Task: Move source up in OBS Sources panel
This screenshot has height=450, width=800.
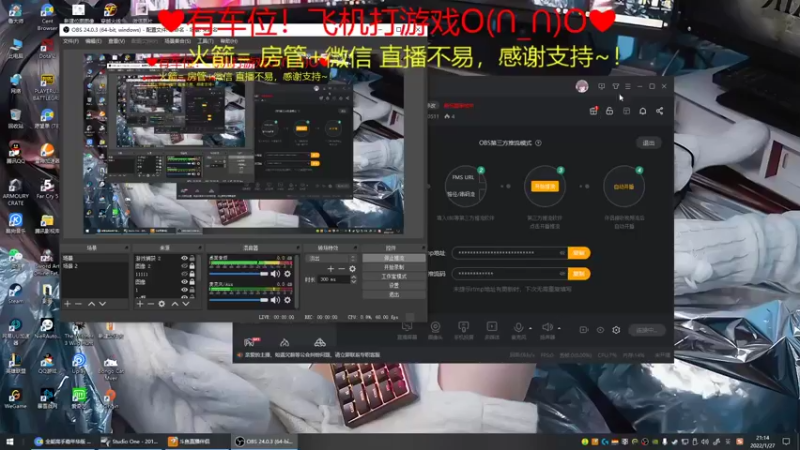Action: 174,304
